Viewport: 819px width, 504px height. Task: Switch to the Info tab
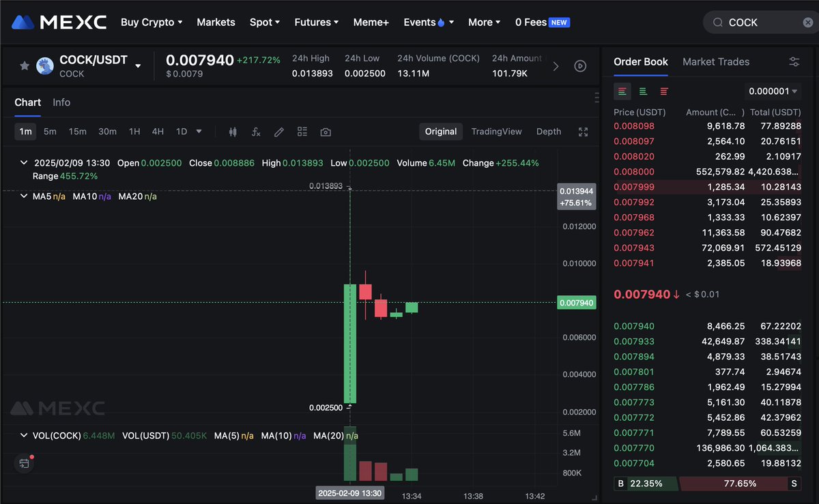[x=61, y=102]
